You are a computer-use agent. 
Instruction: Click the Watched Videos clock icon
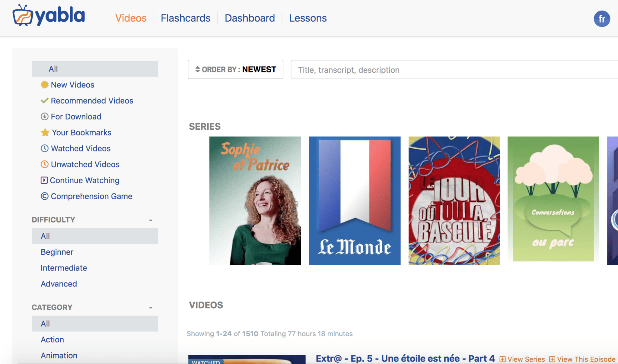click(44, 148)
